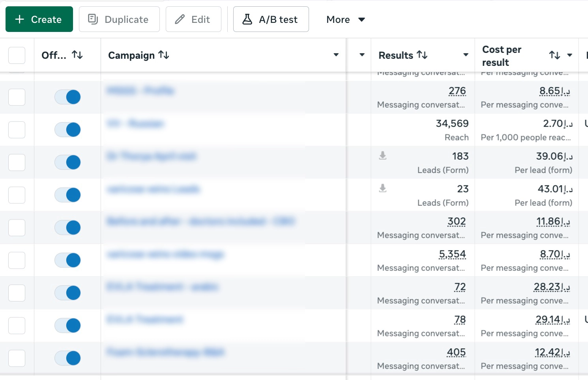Click the A/B test flask button

(271, 19)
